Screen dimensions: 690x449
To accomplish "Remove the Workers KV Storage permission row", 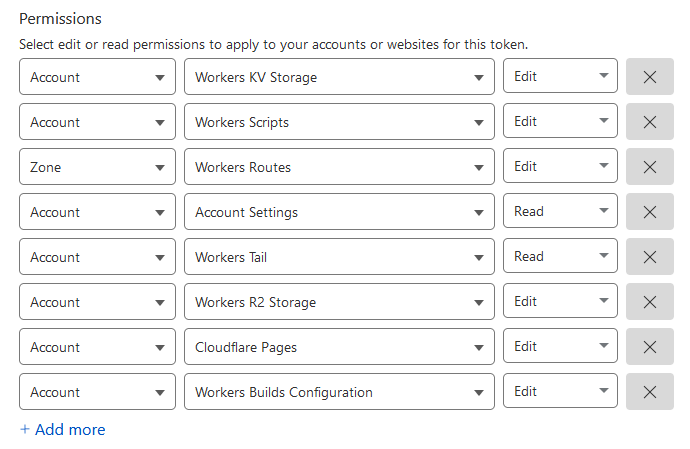I will pos(650,77).
